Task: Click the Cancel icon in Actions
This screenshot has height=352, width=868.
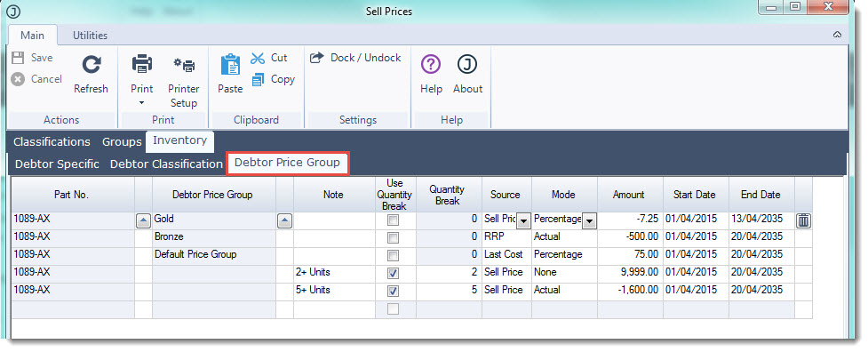Action: (x=19, y=79)
